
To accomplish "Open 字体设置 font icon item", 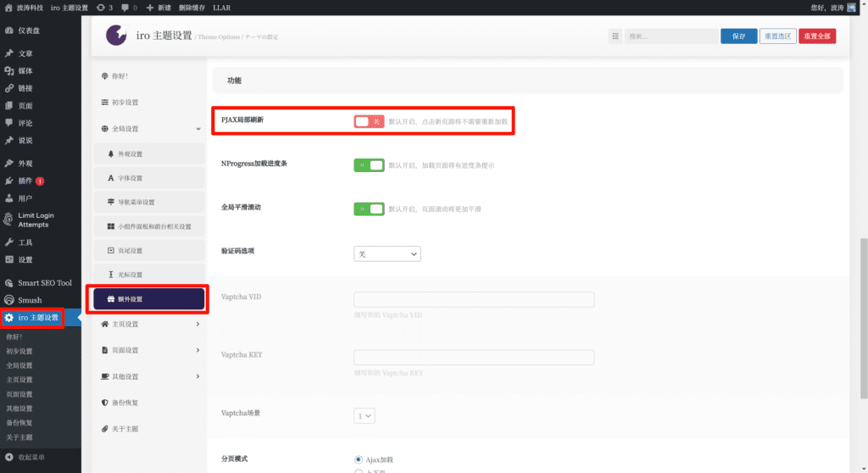I will pos(111,178).
